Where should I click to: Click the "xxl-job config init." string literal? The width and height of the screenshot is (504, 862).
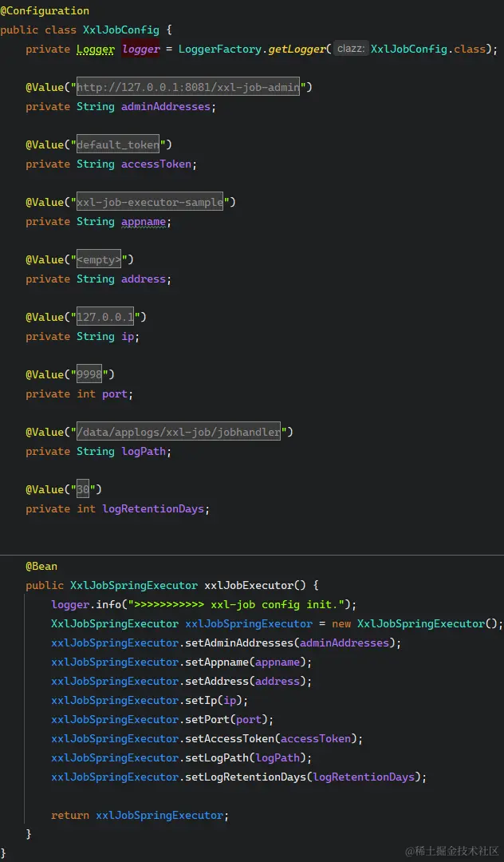tap(237, 605)
